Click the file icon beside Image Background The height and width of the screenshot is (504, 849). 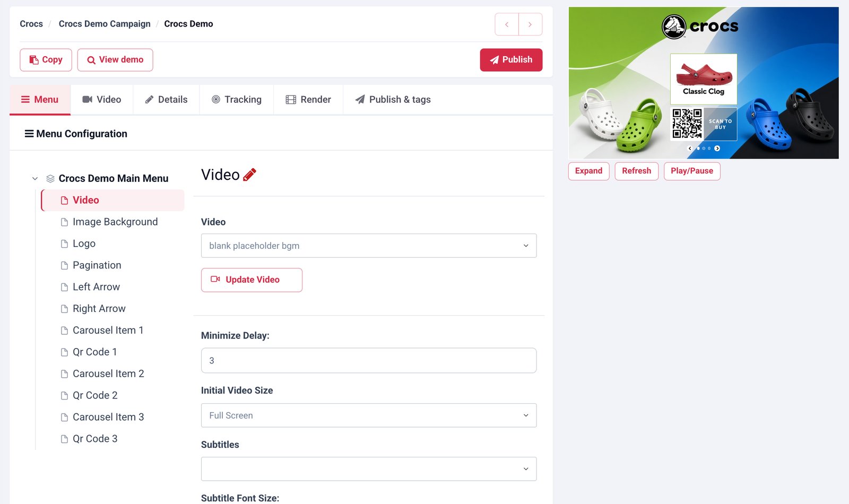point(64,222)
